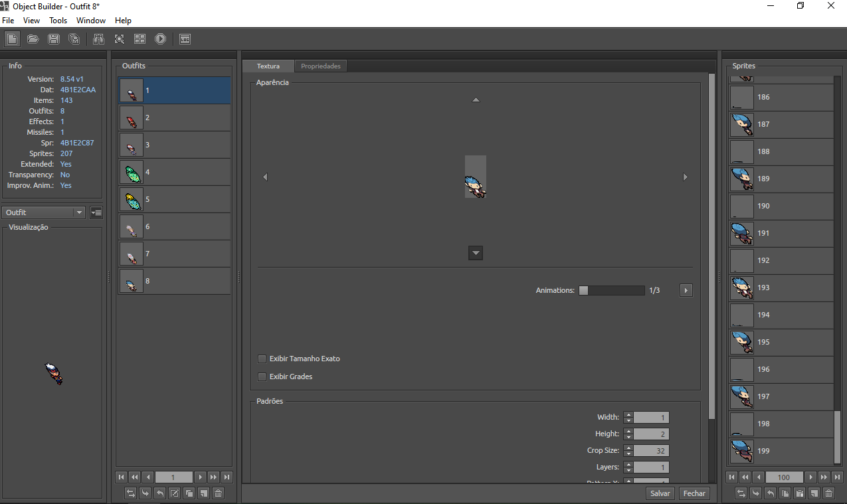Open the Help menu

(x=123, y=21)
